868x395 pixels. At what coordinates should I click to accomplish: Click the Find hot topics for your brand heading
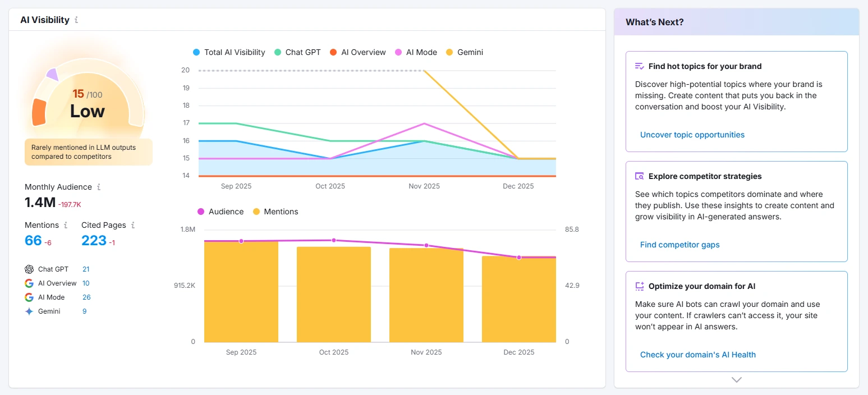[x=705, y=66]
